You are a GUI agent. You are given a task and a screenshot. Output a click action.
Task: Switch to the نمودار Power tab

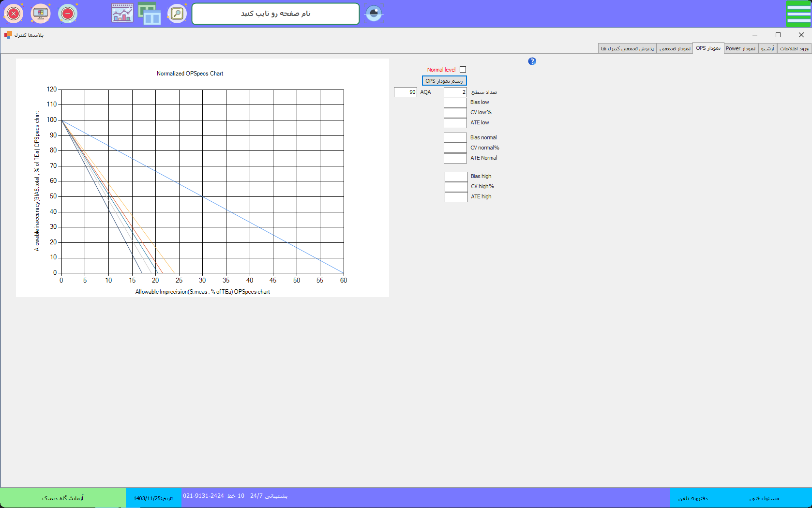(740, 48)
